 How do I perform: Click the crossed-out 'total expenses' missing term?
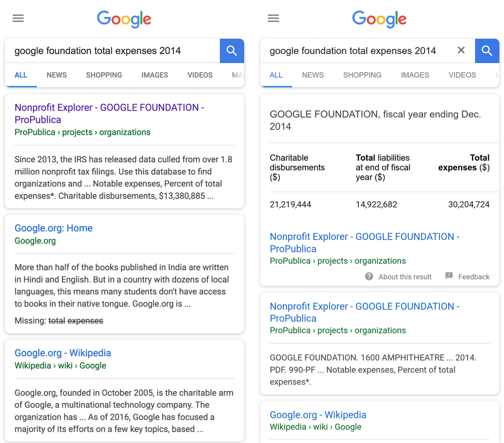[x=76, y=321]
